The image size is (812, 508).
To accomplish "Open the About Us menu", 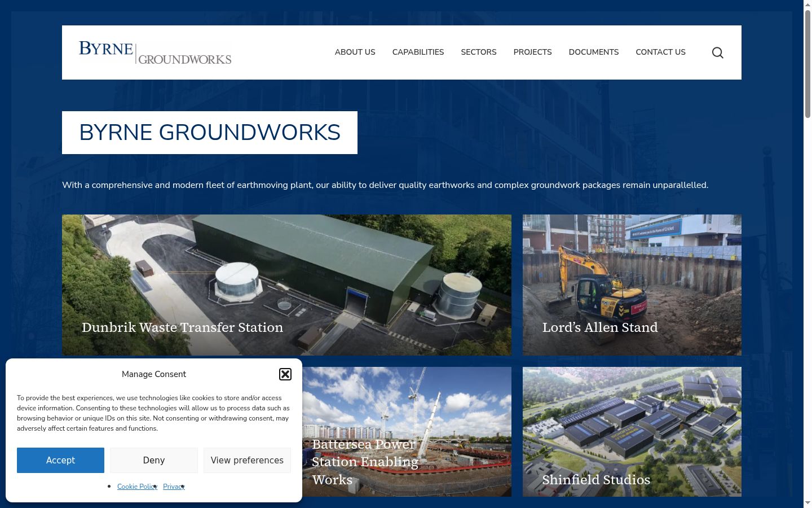I will 355,52.
